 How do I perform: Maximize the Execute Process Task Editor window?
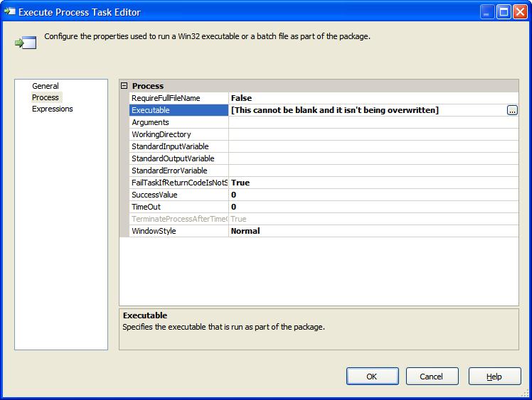[x=504, y=12]
